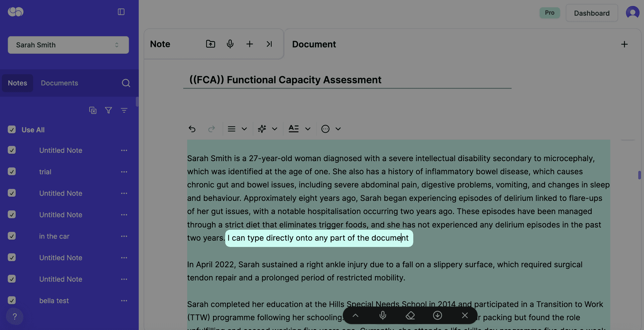644x330 pixels.
Task: Toggle the checkbox for the trial note
Action: tap(12, 172)
